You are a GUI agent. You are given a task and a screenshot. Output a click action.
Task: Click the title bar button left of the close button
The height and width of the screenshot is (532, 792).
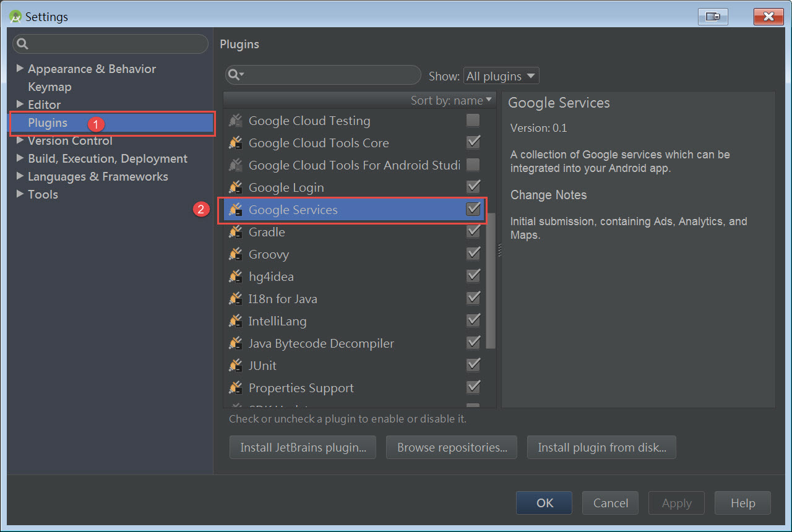point(713,17)
